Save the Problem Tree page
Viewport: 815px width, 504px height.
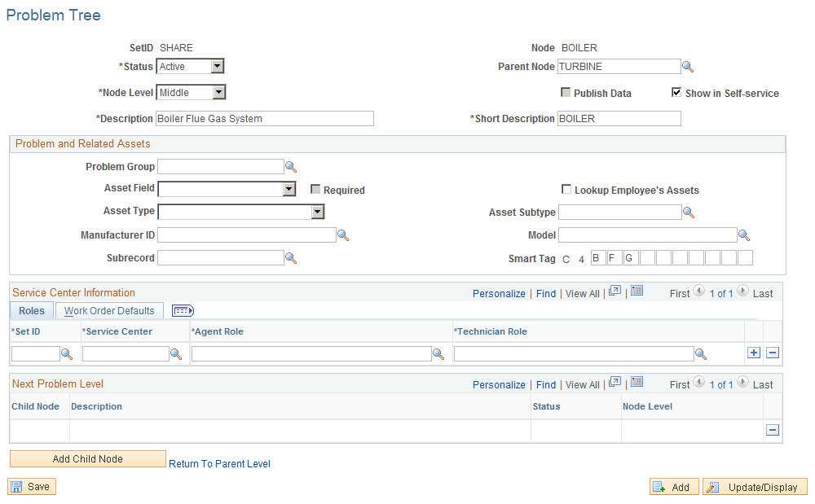(x=32, y=486)
